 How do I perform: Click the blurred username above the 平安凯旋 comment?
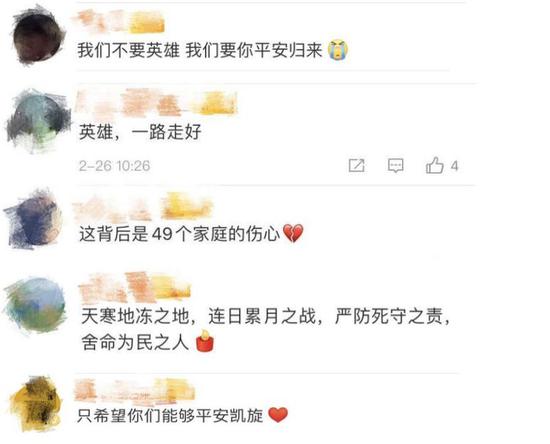click(x=135, y=390)
